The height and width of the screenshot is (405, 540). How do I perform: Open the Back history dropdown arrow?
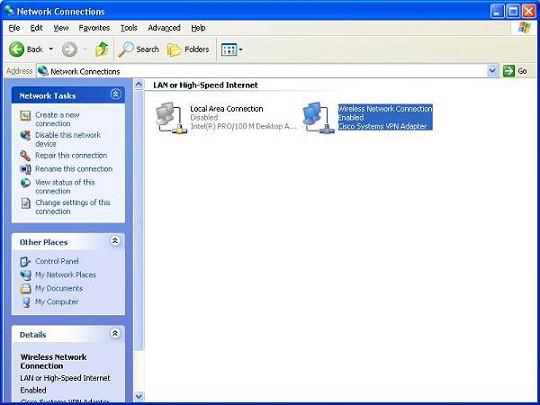pyautogui.click(x=51, y=50)
